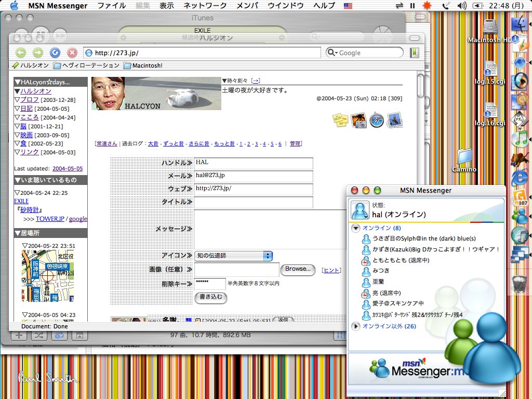Open the メンバ menu
The height and width of the screenshot is (399, 532).
point(247,5)
